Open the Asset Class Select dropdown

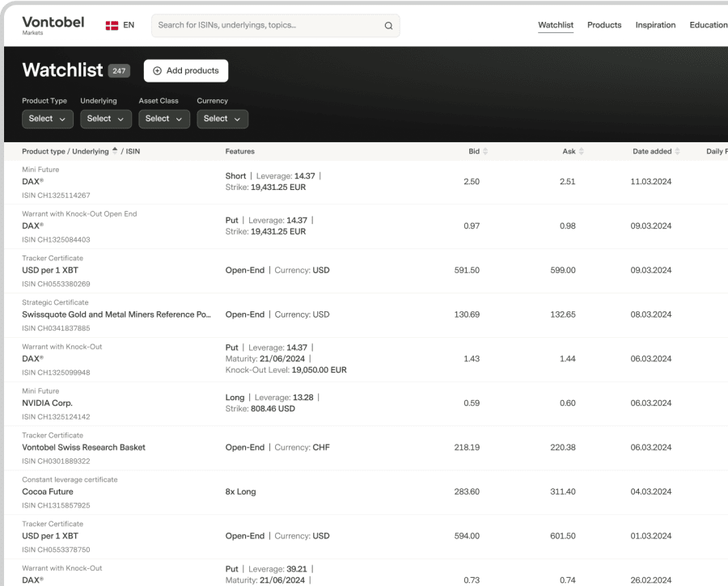[x=164, y=119]
